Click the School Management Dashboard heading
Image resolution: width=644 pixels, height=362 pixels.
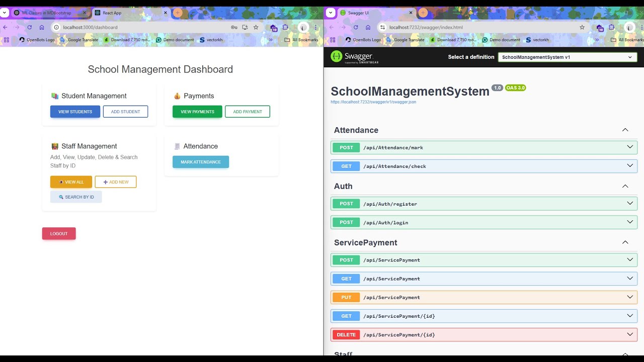(160, 69)
